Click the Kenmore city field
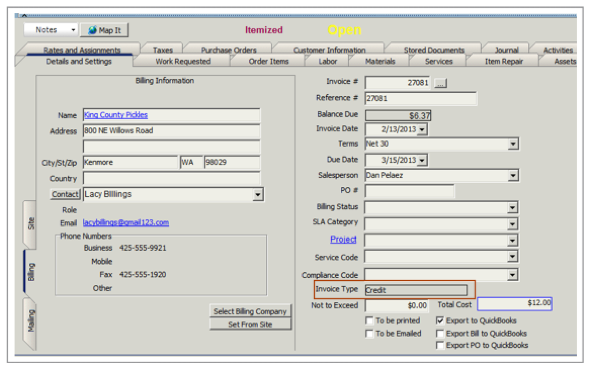 tap(130, 163)
